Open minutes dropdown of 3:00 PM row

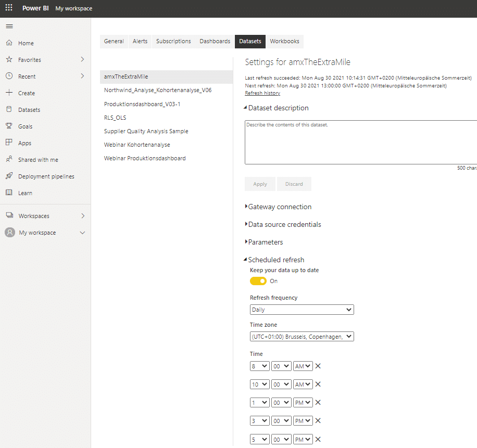click(281, 421)
